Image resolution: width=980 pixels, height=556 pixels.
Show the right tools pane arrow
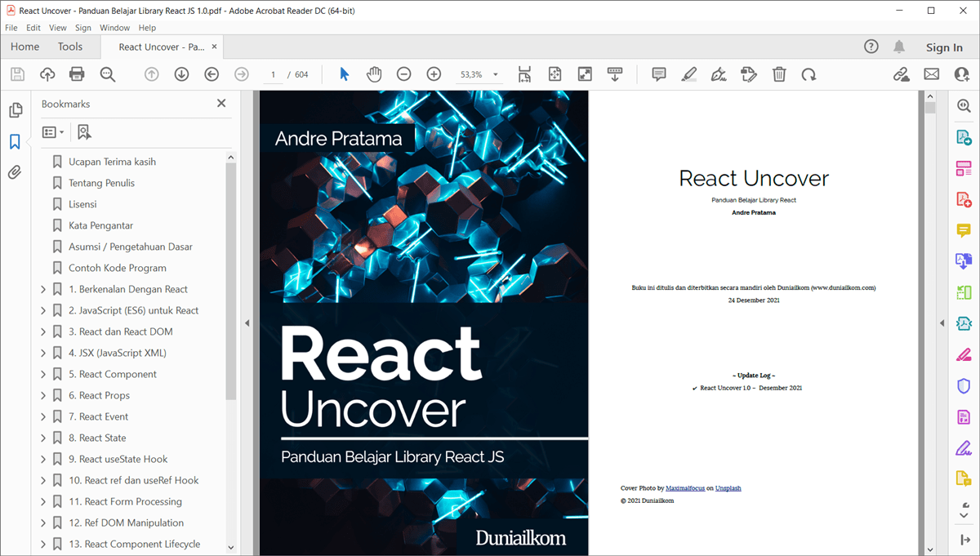pos(942,323)
